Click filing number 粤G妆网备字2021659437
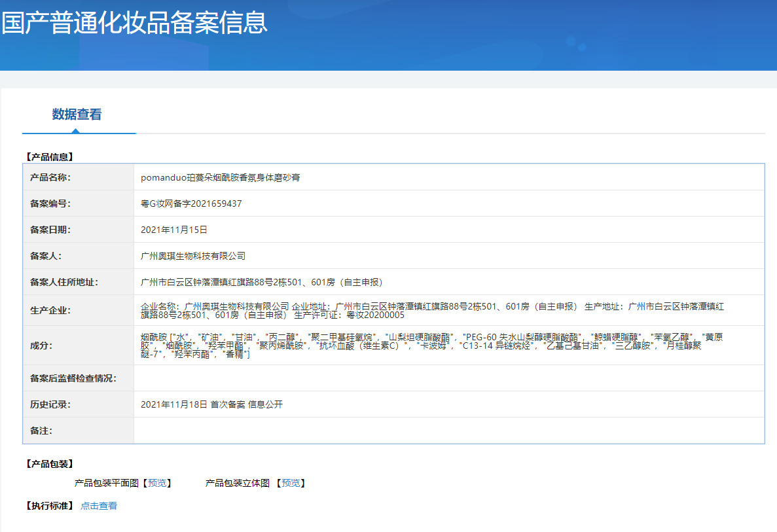777x532 pixels. pos(191,204)
